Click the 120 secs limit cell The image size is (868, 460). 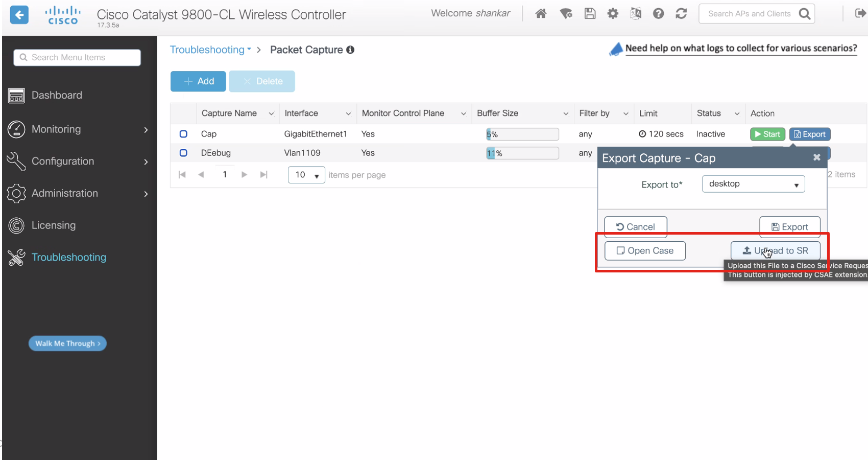click(x=661, y=134)
